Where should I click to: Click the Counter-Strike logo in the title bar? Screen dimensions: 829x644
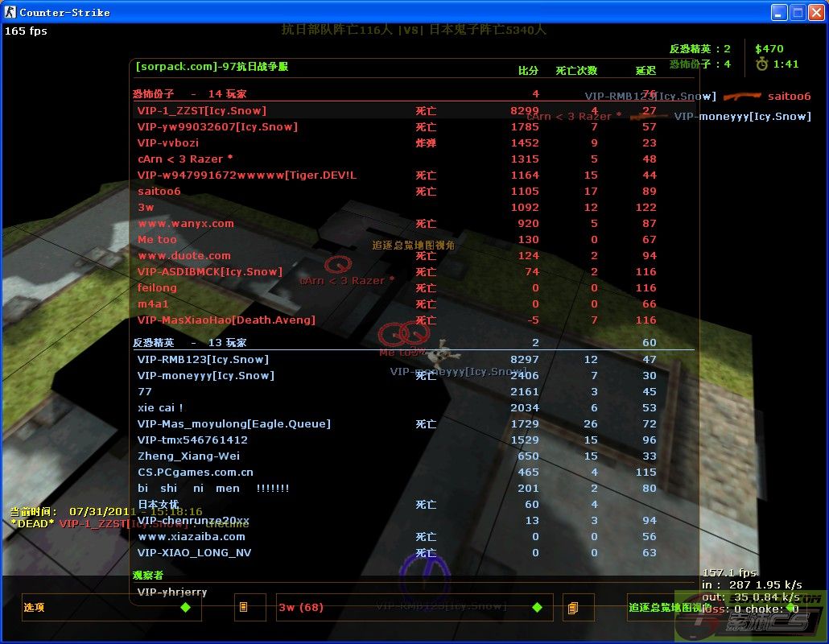click(x=10, y=12)
